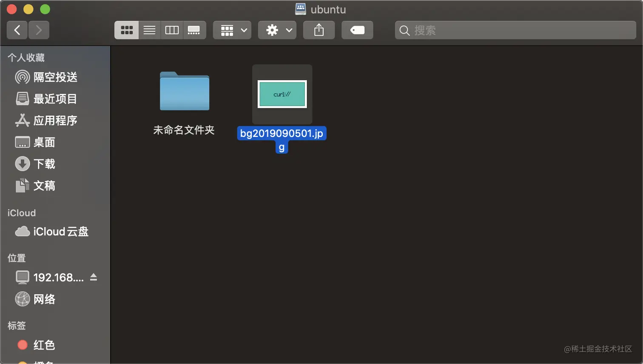The width and height of the screenshot is (643, 364).
Task: Focus the 搜索 search field
Action: click(515, 30)
